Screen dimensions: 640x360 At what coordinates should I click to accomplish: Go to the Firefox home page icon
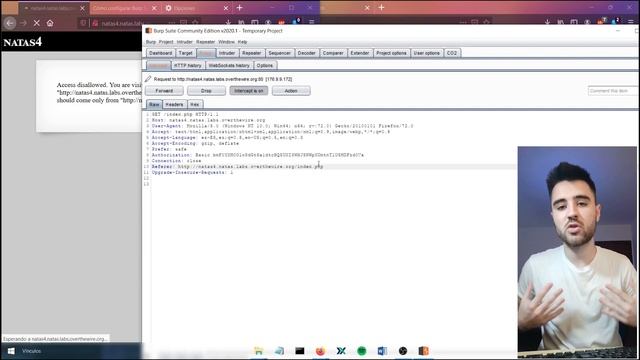pos(50,23)
